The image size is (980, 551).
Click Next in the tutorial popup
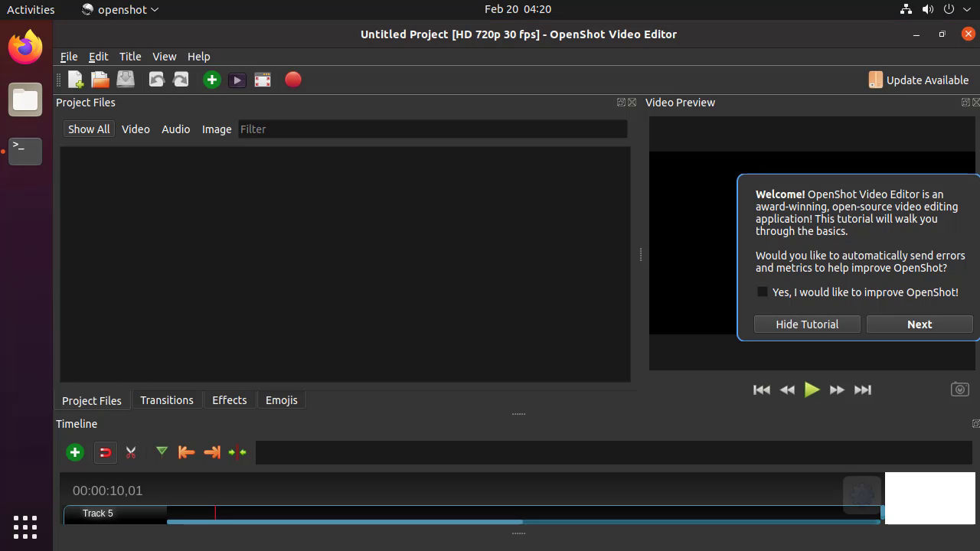pyautogui.click(x=920, y=324)
